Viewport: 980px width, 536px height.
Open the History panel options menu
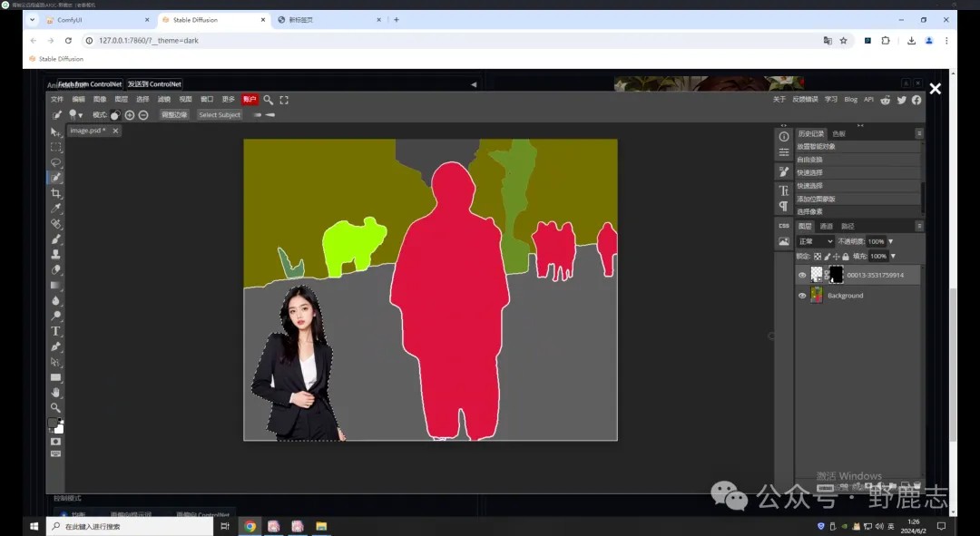(918, 133)
